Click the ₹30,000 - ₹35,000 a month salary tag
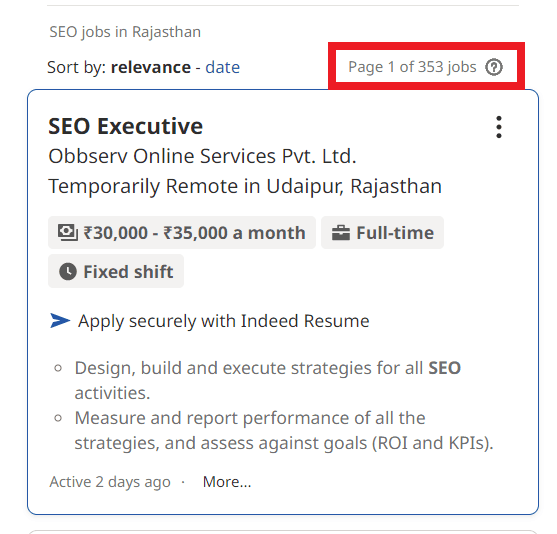557x534 pixels. click(x=182, y=233)
